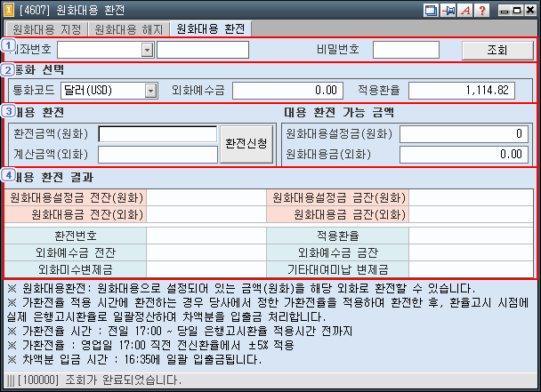
Task: Switch to the 원화대용 지정 tab
Action: pyautogui.click(x=46, y=29)
